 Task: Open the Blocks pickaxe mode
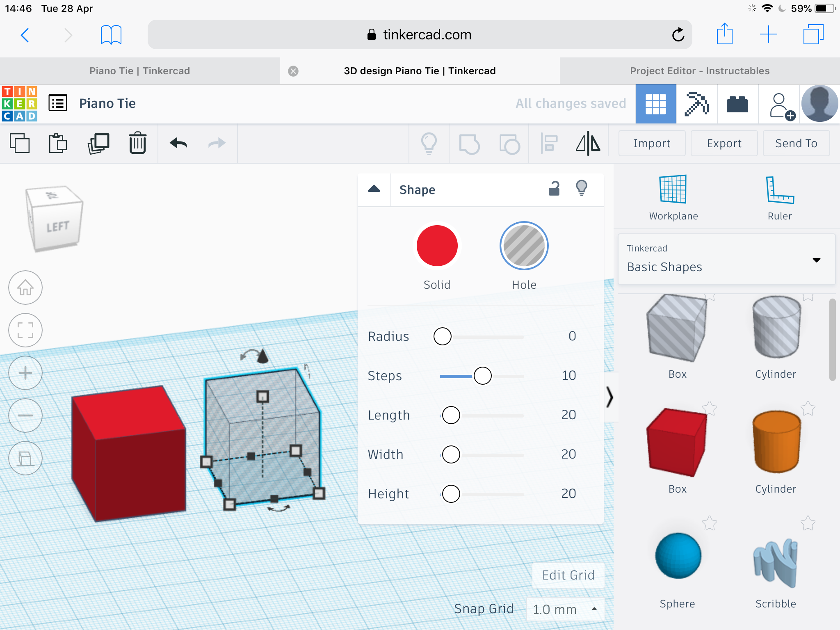pyautogui.click(x=696, y=104)
